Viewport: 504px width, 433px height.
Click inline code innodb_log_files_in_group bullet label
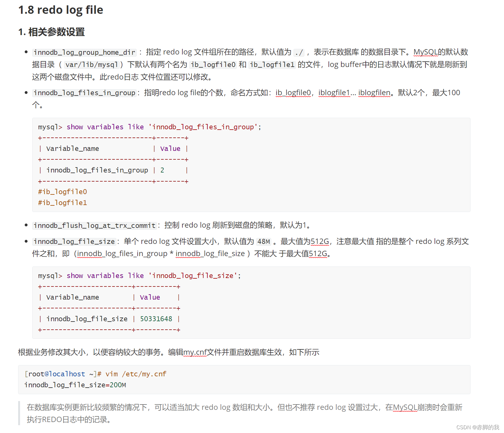[x=84, y=93]
